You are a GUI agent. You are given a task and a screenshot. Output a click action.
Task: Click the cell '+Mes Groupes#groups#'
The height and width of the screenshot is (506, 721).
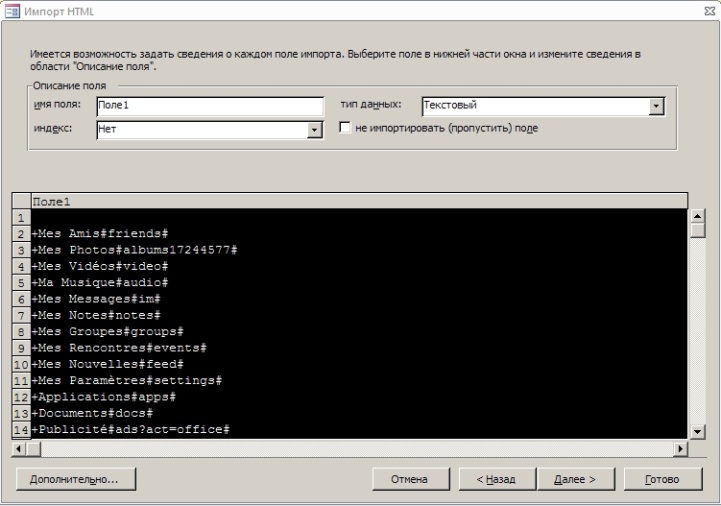click(360, 332)
